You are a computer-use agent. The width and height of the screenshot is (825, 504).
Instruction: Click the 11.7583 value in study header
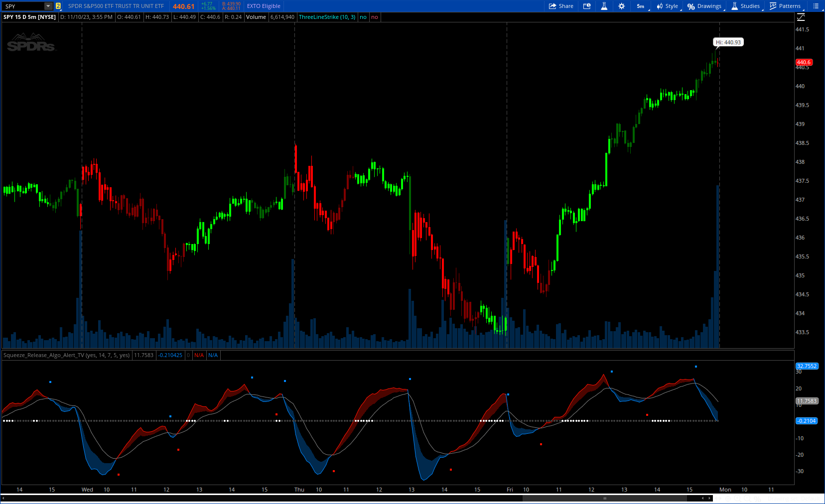(144, 355)
